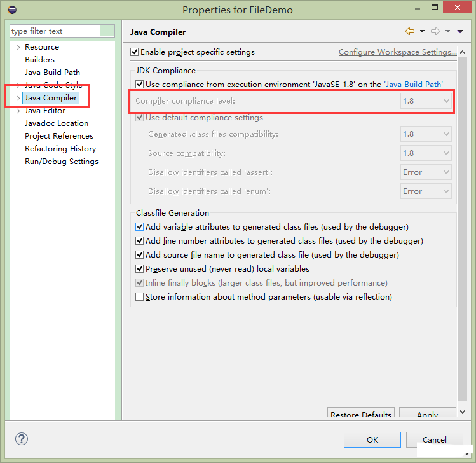The image size is (476, 463).
Task: Click the Eclipse icon in title bar
Action: coord(12,10)
